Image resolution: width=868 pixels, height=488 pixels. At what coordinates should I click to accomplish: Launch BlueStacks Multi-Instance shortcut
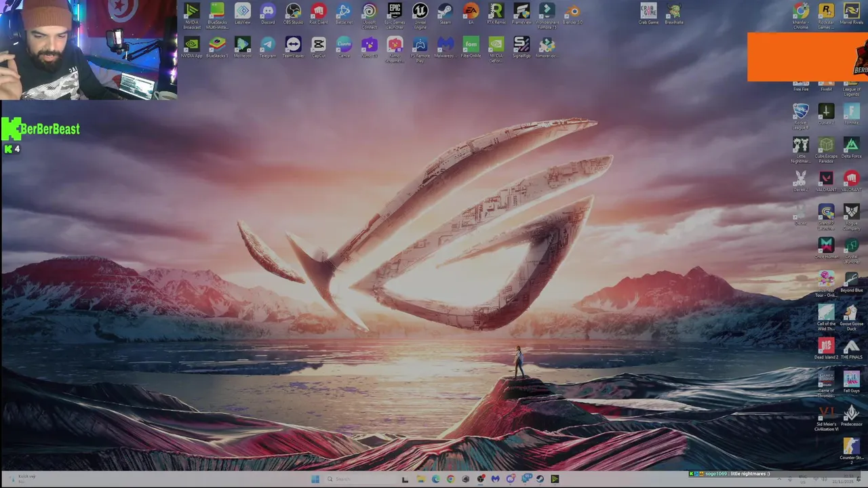(217, 16)
